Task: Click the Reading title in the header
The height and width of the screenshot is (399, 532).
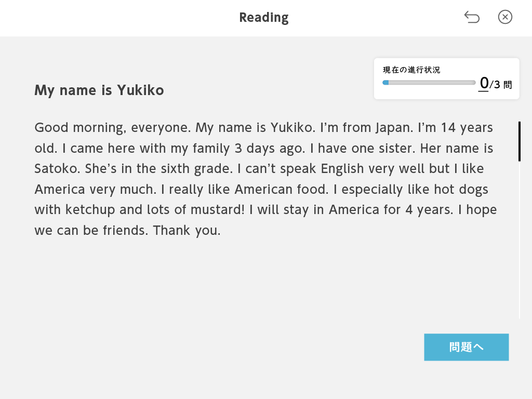Action: coord(263,18)
